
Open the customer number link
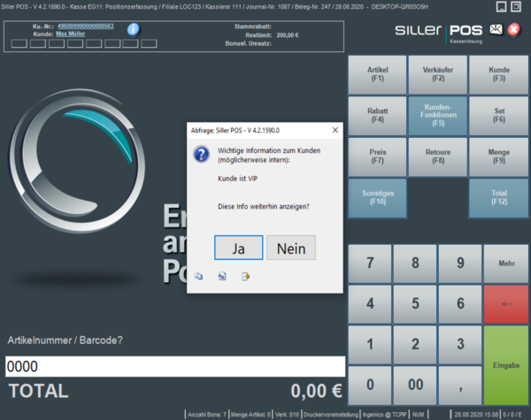coord(85,26)
